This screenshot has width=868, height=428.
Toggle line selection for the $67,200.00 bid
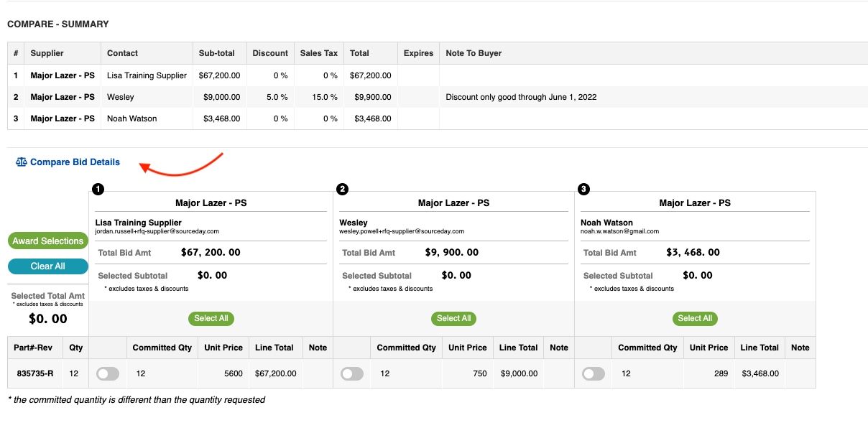click(x=108, y=373)
